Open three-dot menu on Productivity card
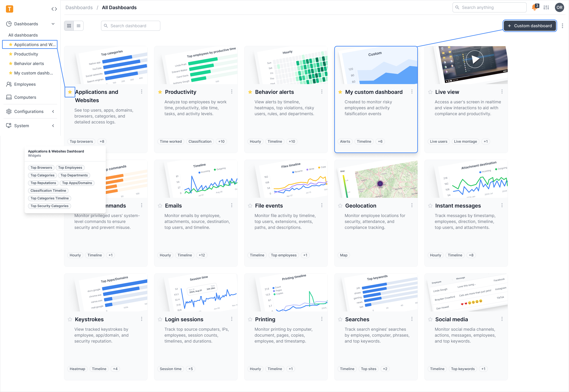Viewport: 569px width, 392px height. pyautogui.click(x=232, y=92)
